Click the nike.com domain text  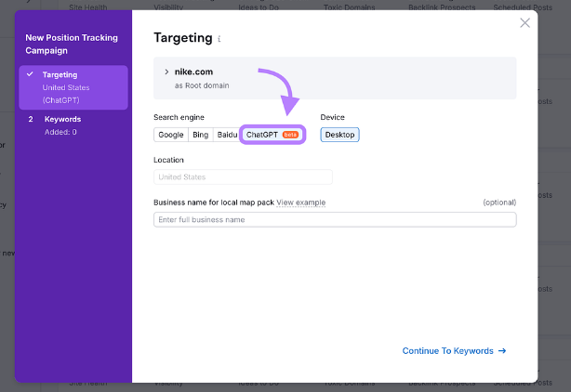click(193, 72)
